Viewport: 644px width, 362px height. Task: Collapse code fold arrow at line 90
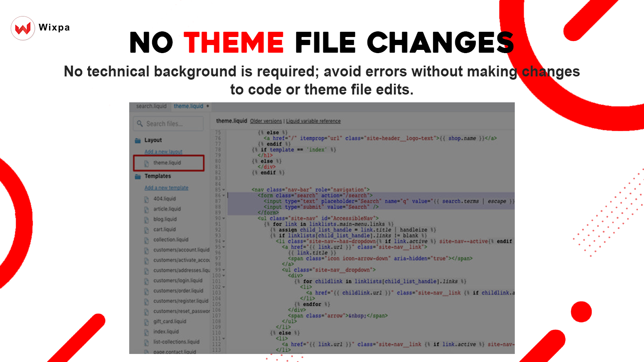pyautogui.click(x=224, y=218)
